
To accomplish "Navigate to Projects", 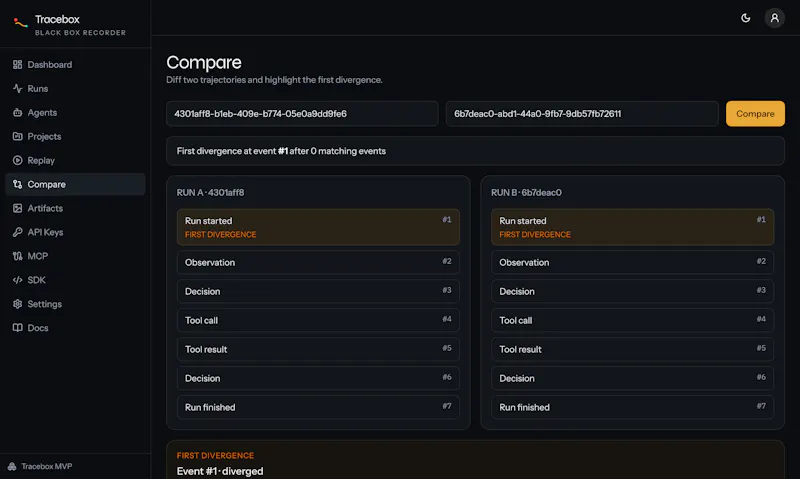I will 76,137.
